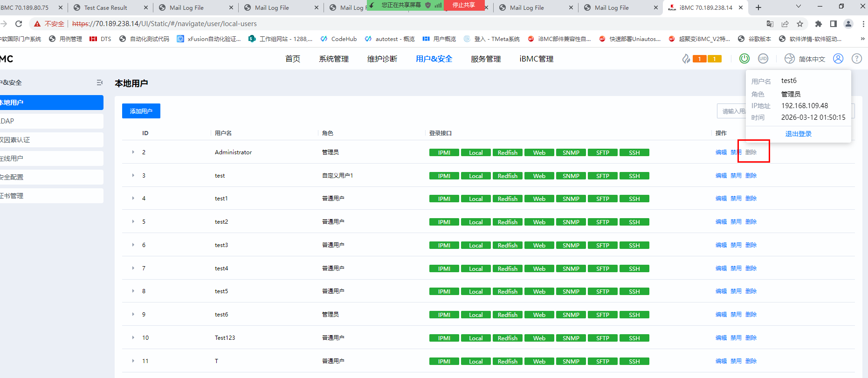Open the browser extensions puzzle icon

819,24
